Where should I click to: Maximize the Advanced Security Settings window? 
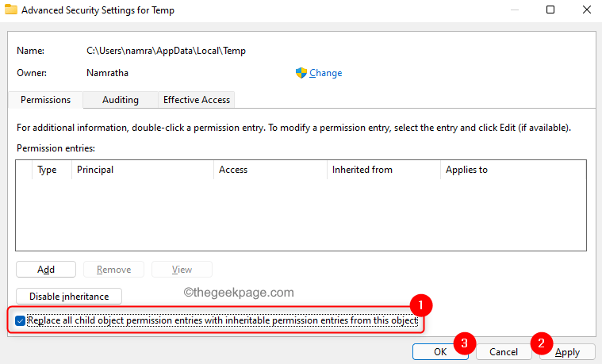tap(550, 10)
